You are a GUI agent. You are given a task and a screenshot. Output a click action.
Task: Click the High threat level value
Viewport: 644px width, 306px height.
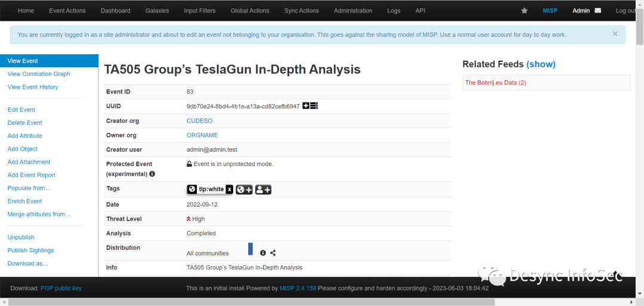(199, 219)
